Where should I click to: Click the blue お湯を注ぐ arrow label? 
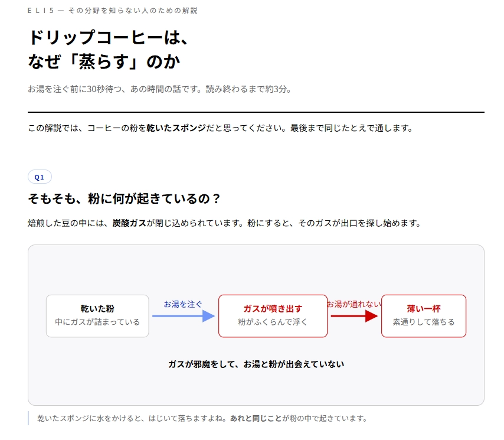coord(183,304)
